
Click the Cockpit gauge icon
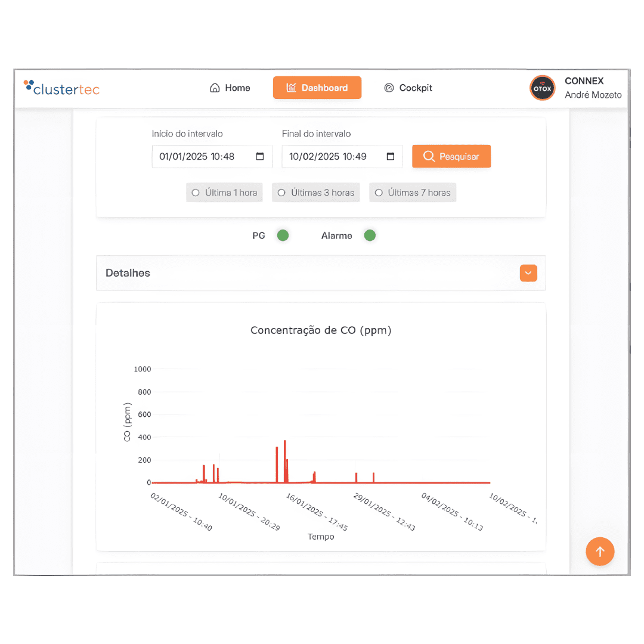389,88
